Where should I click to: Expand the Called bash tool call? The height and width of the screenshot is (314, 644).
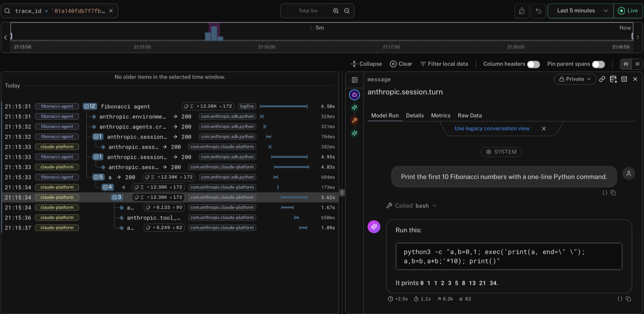coord(411,206)
